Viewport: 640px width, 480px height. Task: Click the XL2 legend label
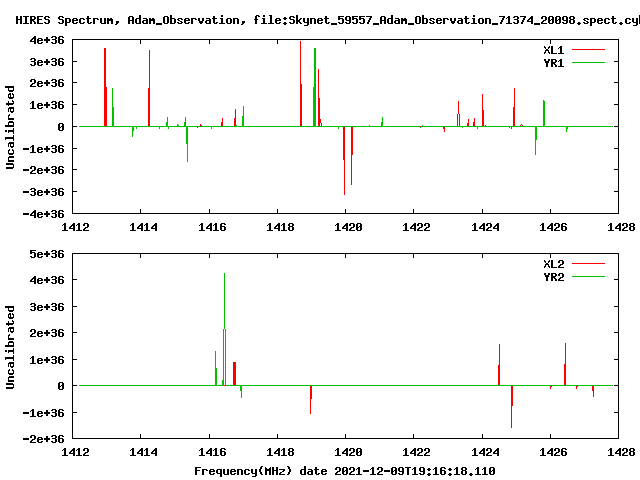tap(553, 264)
